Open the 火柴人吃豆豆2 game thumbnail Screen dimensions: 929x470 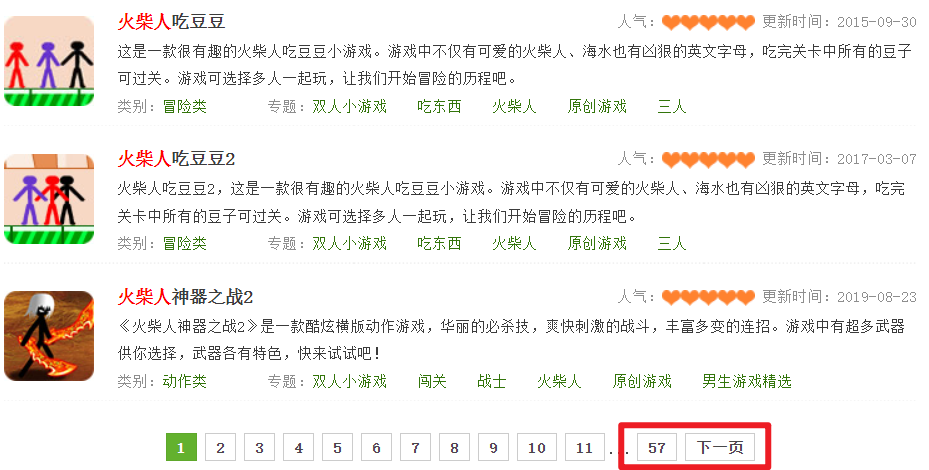pyautogui.click(x=49, y=199)
